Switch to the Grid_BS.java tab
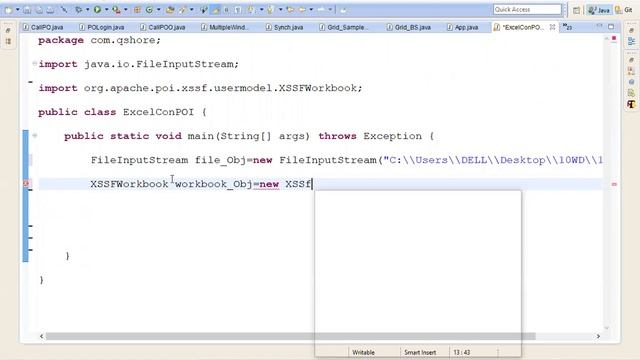640x360 pixels. tap(409, 27)
